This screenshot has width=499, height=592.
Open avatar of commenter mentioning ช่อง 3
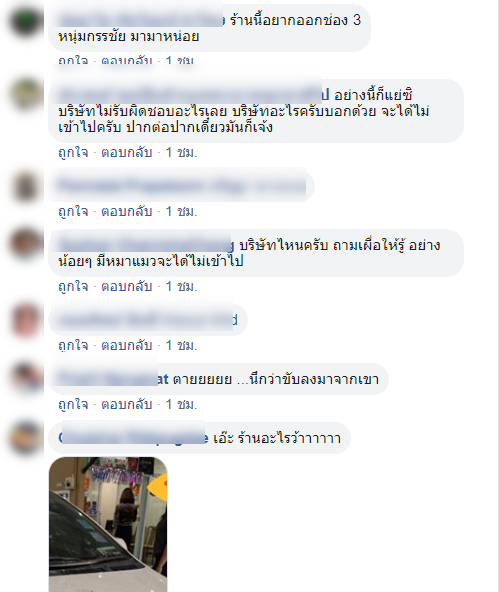26,22
